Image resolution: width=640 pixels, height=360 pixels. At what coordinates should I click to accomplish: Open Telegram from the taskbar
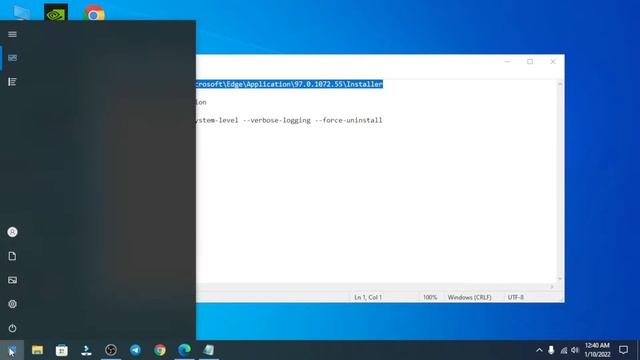point(135,350)
